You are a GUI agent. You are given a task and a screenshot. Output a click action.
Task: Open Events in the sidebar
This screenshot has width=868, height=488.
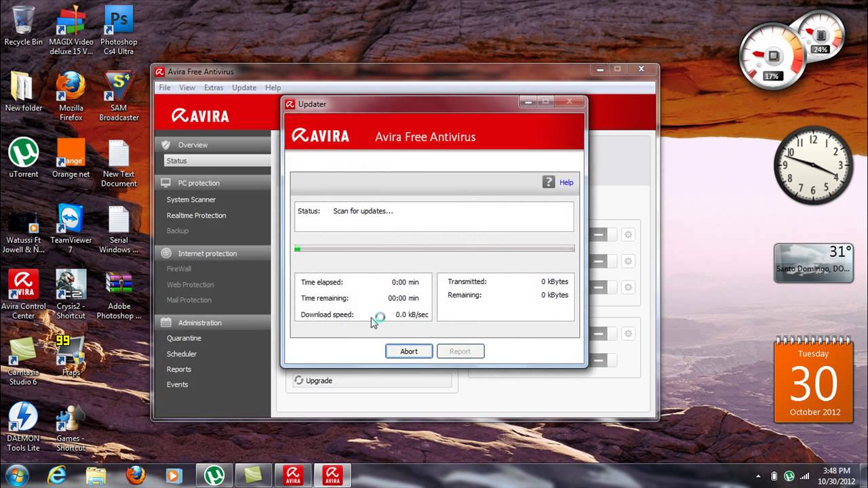click(x=177, y=384)
